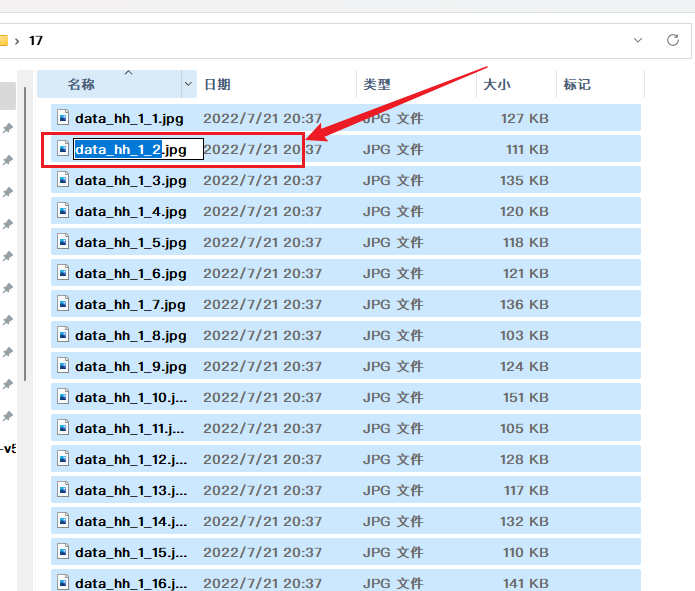The width and height of the screenshot is (695, 591).
Task: Select file icon of data_hh_1_6.jpg
Action: click(x=63, y=273)
